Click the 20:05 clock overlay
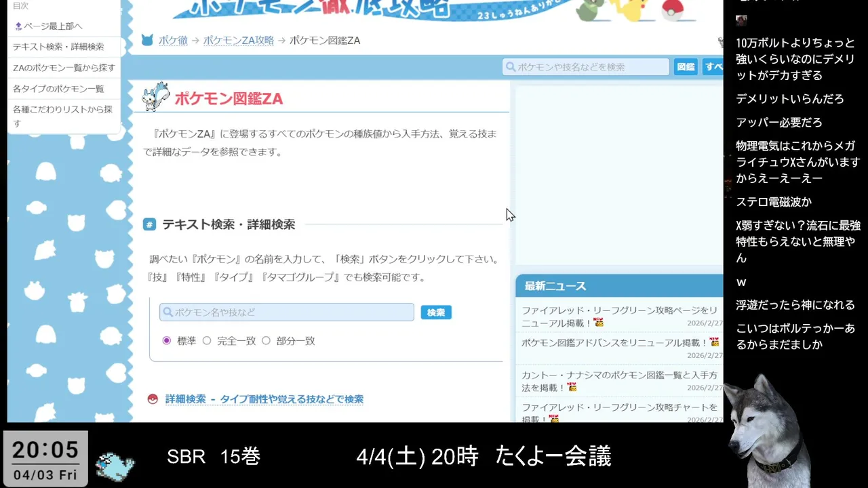Screen dimensions: 868x488 (45, 450)
